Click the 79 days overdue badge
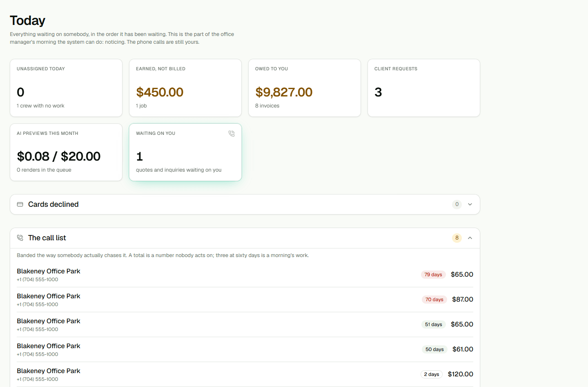 pos(433,275)
